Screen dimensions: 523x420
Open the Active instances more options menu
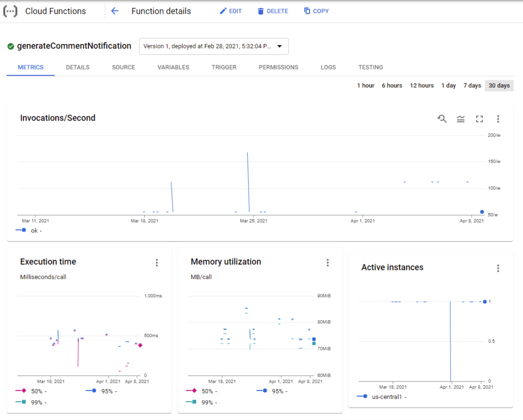pos(498,268)
